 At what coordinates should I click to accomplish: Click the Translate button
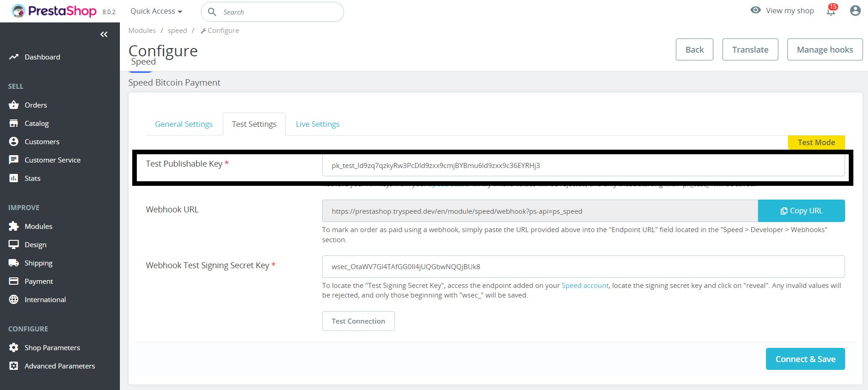[x=750, y=49]
